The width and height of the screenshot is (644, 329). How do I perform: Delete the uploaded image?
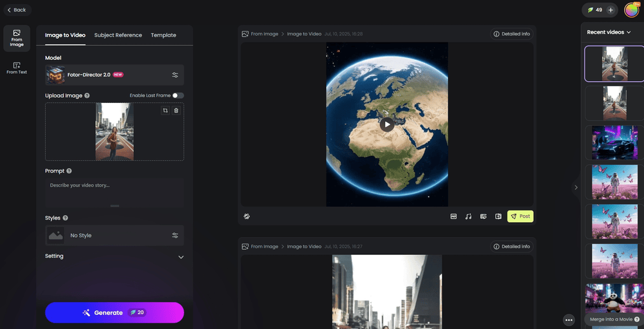click(176, 111)
